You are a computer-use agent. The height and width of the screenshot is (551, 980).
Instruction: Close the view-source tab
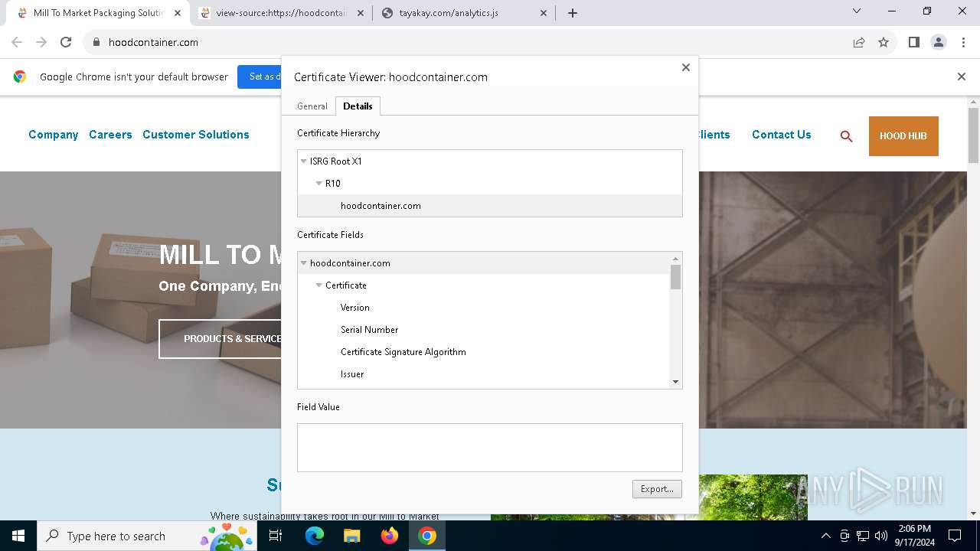(x=360, y=13)
